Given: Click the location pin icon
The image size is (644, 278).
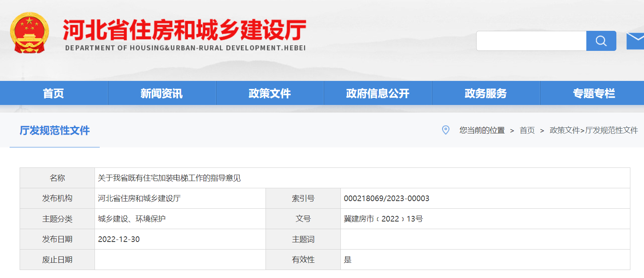Looking at the screenshot, I should (445, 130).
